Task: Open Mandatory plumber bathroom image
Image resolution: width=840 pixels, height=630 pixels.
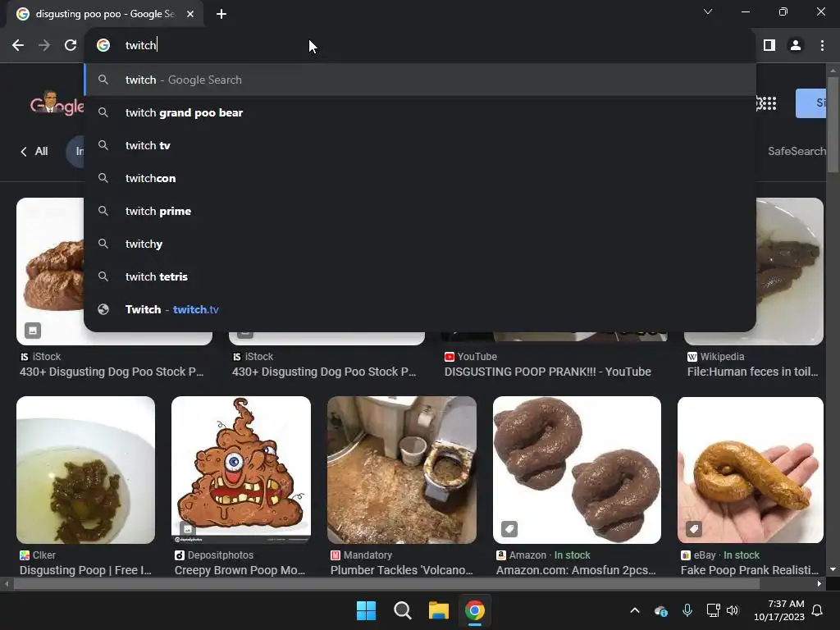Action: [402, 470]
